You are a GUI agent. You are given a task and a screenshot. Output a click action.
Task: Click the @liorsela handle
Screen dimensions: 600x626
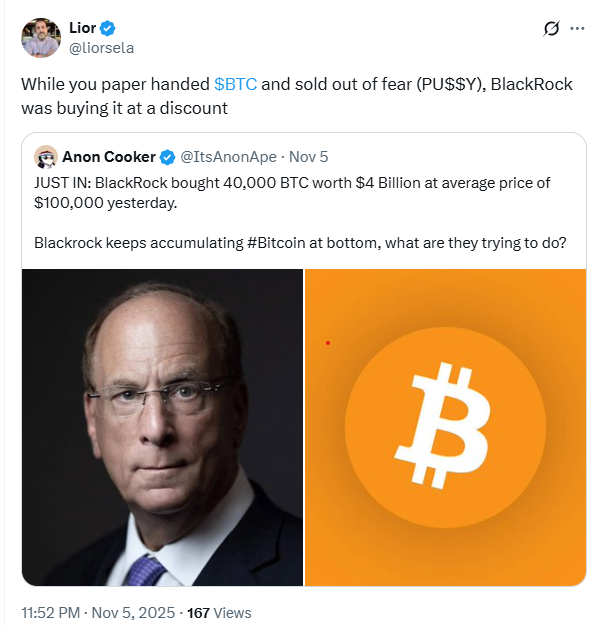coord(100,47)
